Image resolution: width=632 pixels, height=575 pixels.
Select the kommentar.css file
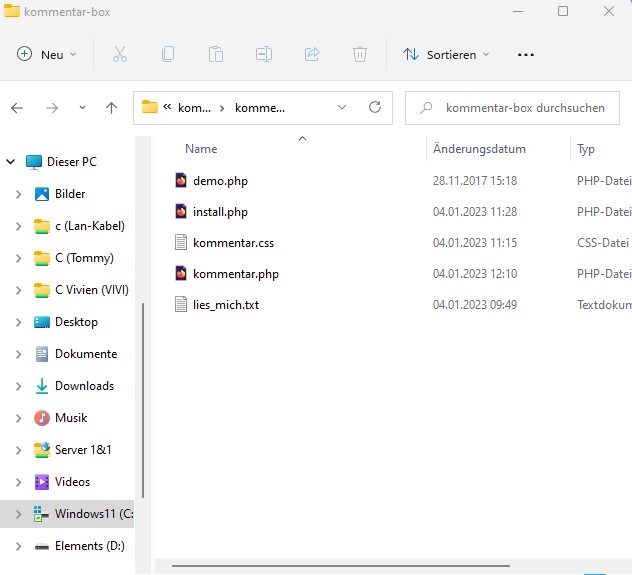[233, 242]
